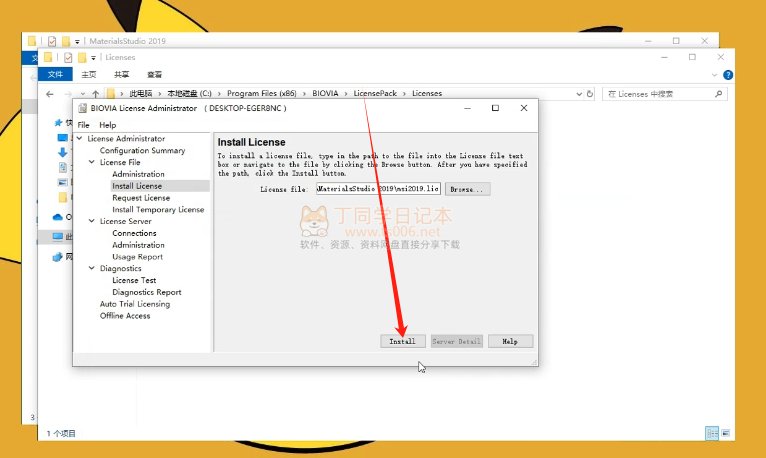Open the 文件 tab in Licenses window
The width and height of the screenshot is (766, 458).
[55, 74]
